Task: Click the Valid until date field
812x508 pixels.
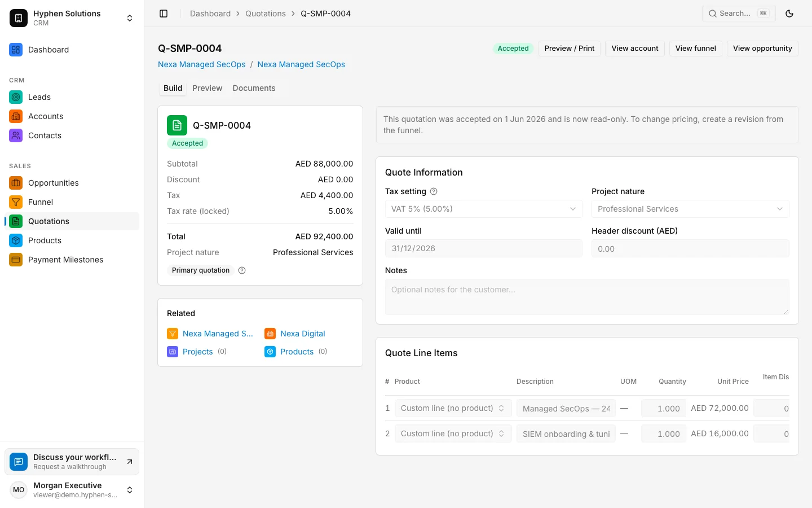Action: [484, 248]
